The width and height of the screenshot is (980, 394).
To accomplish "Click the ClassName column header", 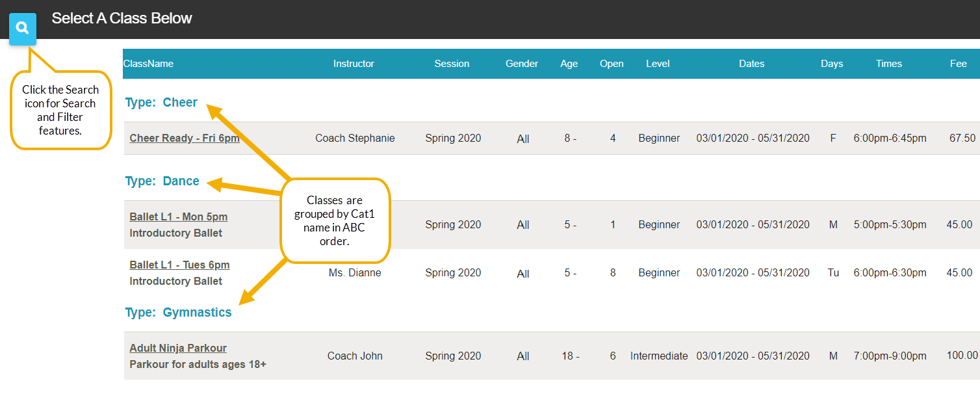I will pyautogui.click(x=148, y=64).
